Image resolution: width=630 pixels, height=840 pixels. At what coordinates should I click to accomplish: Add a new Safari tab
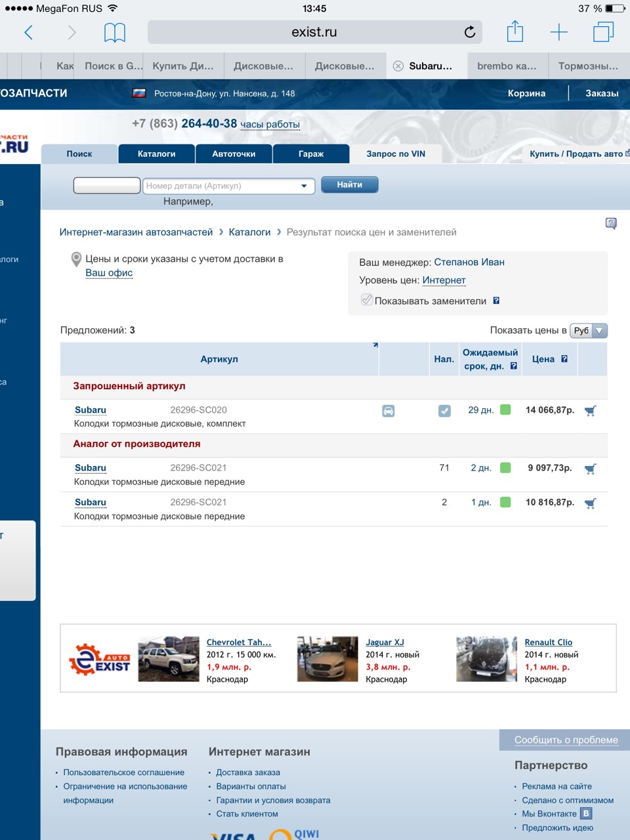point(558,32)
